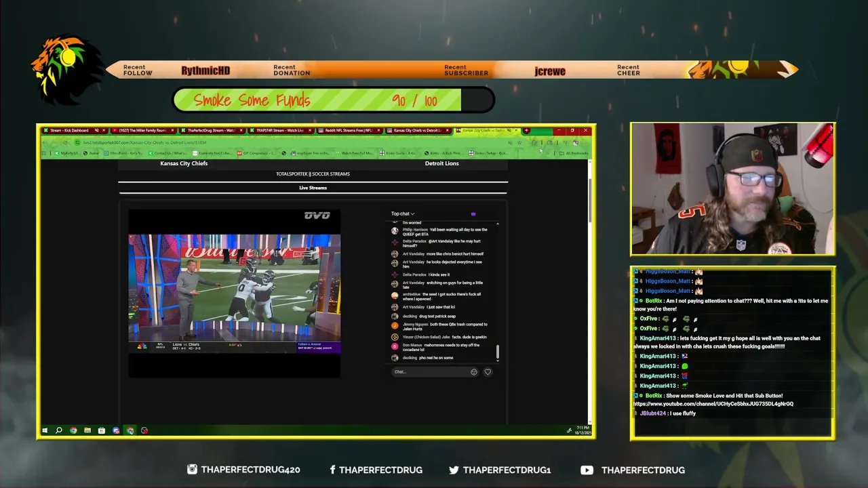868x488 pixels.
Task: Click YouTube icon in footer
Action: 587,470
